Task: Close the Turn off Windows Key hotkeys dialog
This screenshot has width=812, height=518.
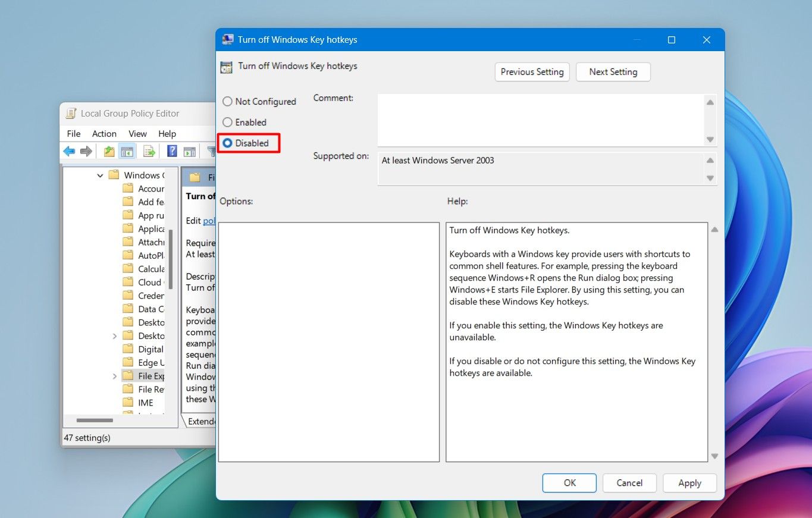Action: pos(707,40)
